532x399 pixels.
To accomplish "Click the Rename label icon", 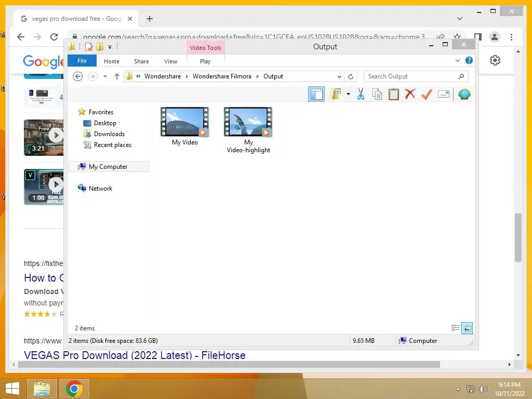I will [444, 94].
